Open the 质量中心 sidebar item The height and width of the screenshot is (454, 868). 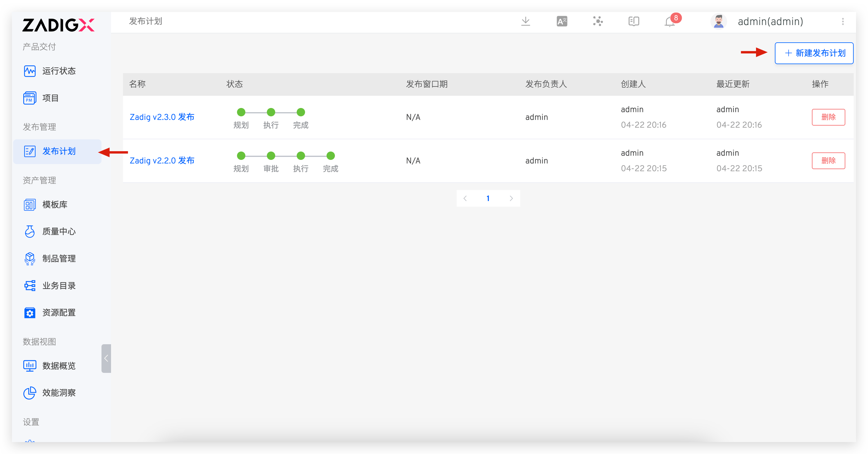pos(59,231)
